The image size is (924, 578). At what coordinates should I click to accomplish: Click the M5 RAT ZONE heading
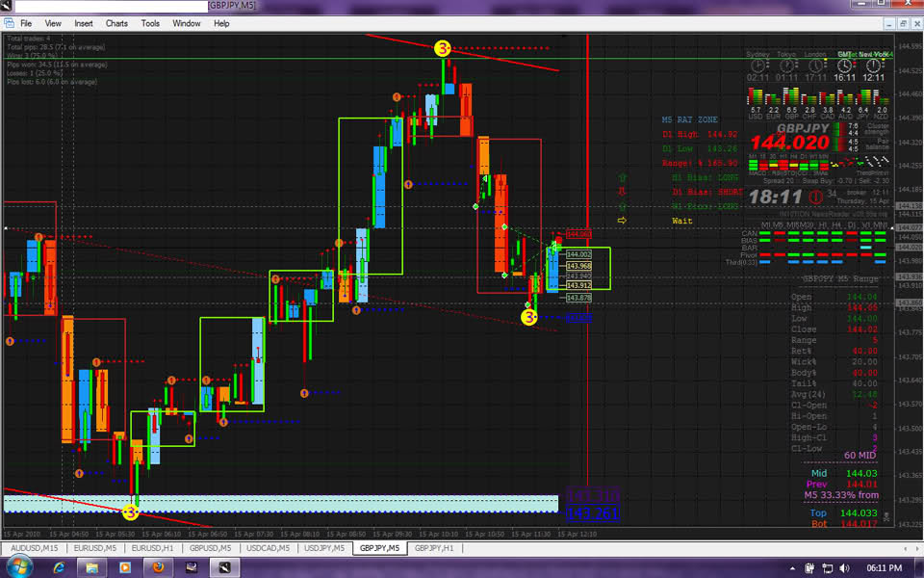(x=689, y=119)
